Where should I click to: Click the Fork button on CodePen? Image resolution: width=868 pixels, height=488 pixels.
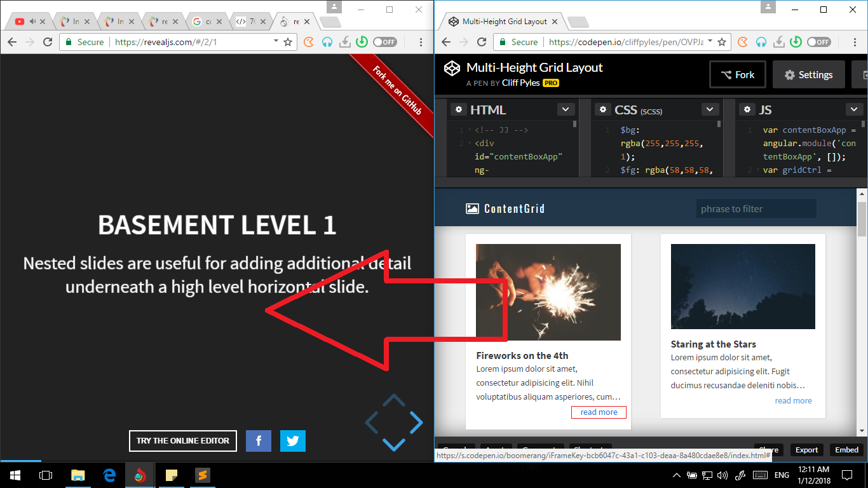(x=737, y=74)
